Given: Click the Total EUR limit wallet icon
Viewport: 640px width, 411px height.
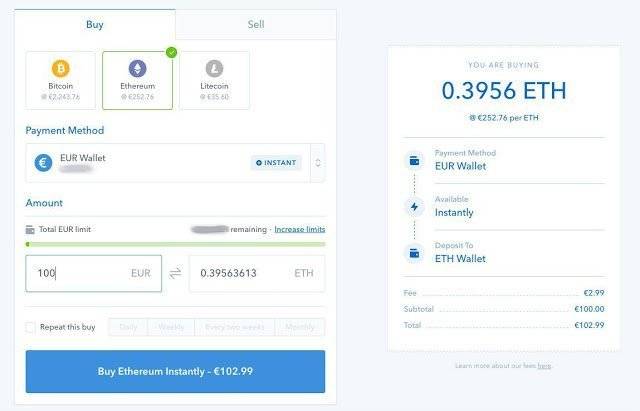Looking at the screenshot, I should pos(30,229).
